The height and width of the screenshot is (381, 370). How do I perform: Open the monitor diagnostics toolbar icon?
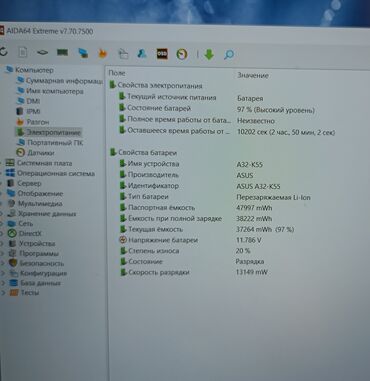(x=83, y=53)
